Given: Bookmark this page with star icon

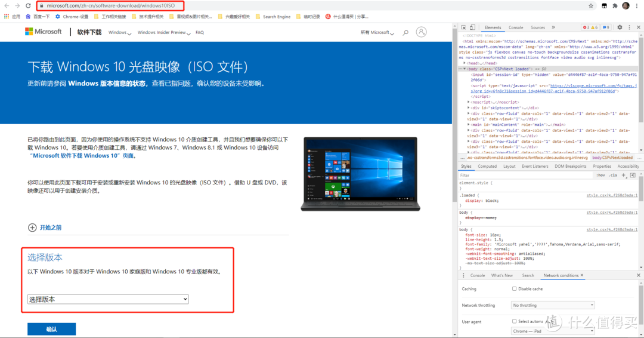Looking at the screenshot, I should coord(590,6).
